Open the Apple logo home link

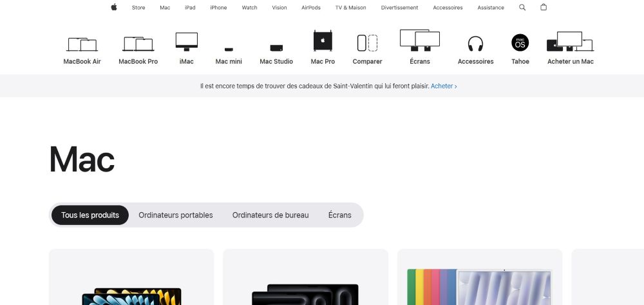(x=114, y=7)
